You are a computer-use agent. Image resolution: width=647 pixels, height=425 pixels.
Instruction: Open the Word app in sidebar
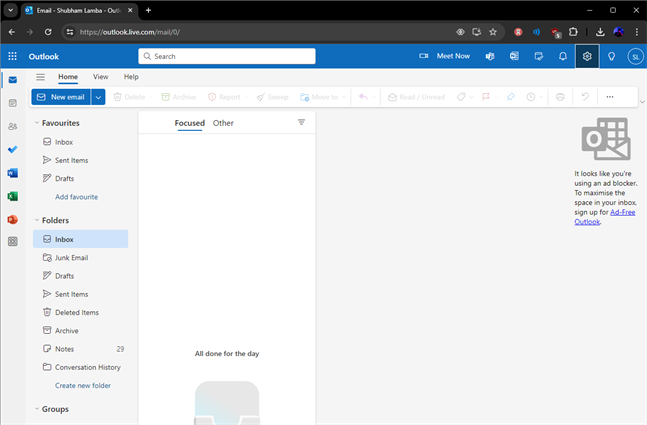(x=12, y=173)
